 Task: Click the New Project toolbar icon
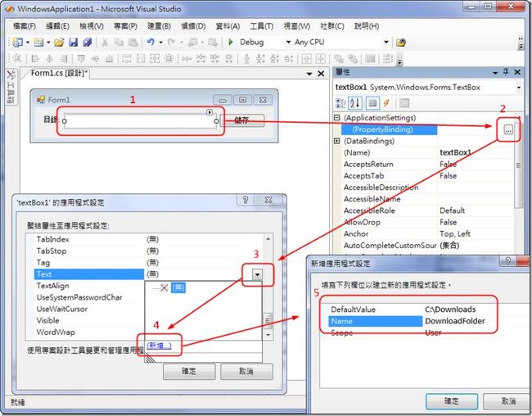[x=17, y=42]
